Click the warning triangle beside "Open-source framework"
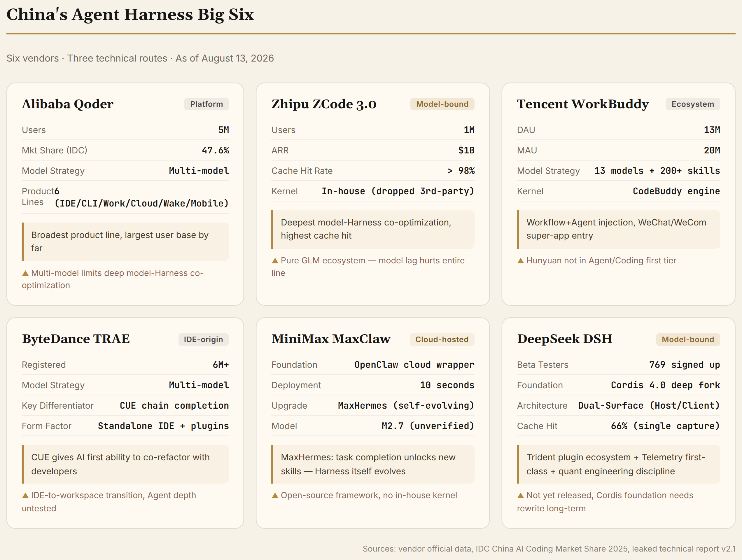The height and width of the screenshot is (560, 742). click(x=275, y=495)
